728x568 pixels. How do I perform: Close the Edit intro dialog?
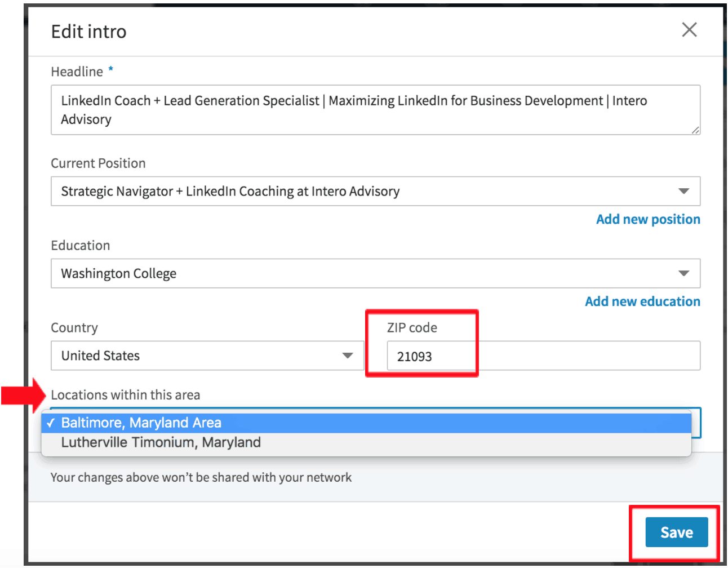(689, 30)
